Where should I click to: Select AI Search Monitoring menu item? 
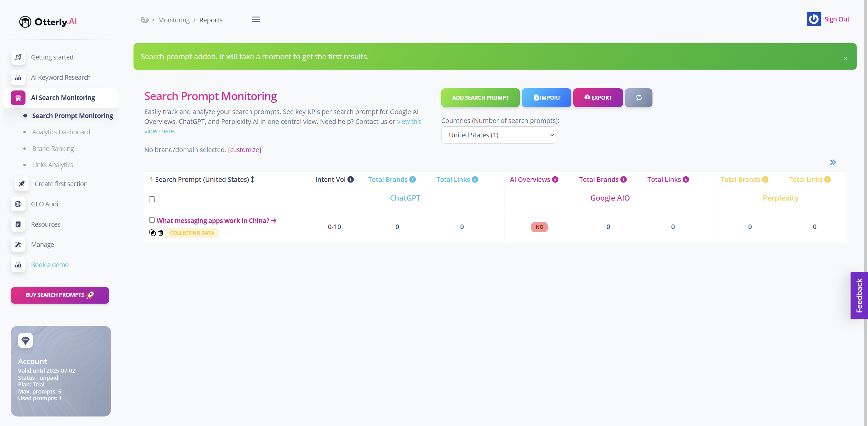point(63,98)
